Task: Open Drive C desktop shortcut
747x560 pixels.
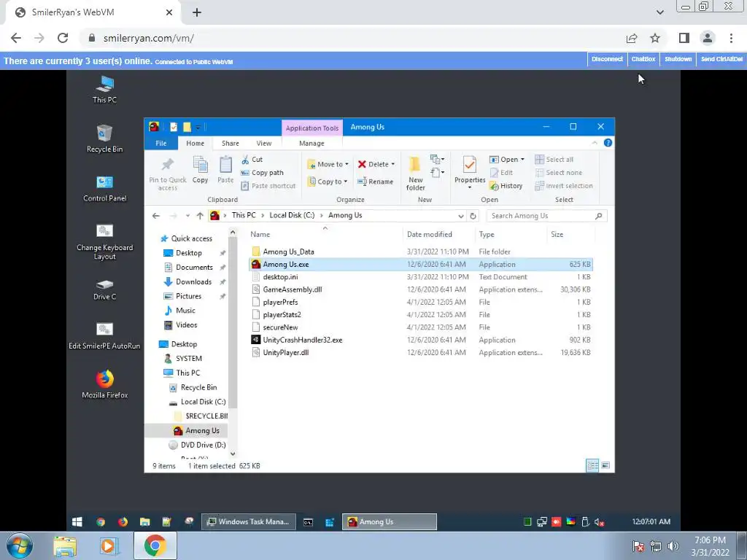Action: 104,289
